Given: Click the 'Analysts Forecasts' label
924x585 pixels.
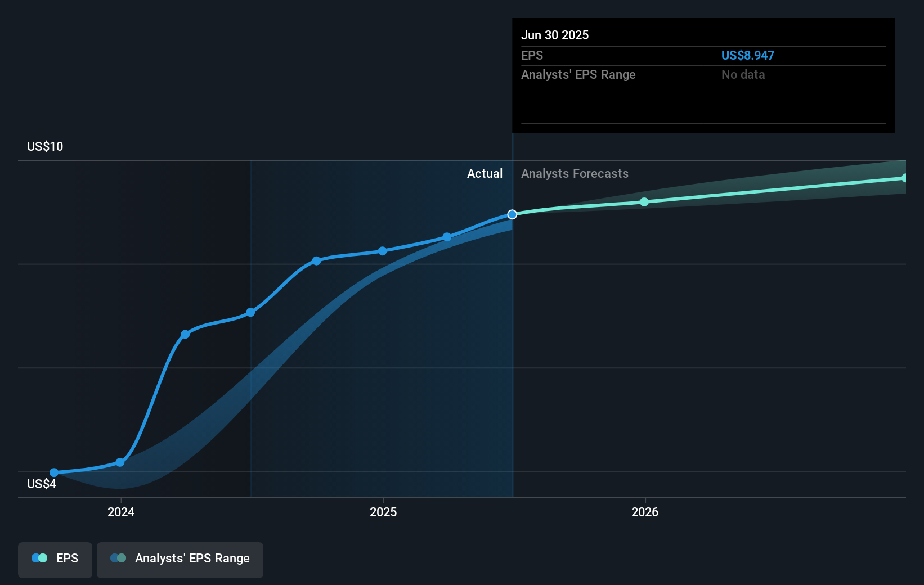Looking at the screenshot, I should [575, 173].
